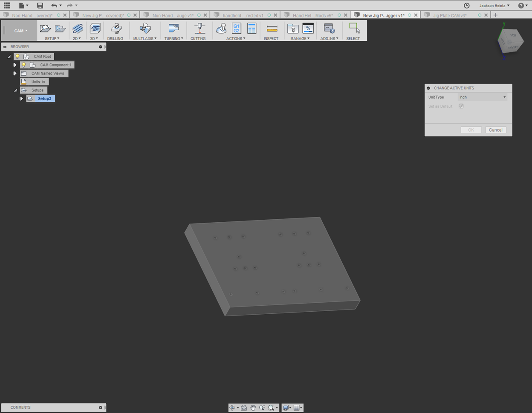Expand the CAM Named Views folder
The image size is (532, 413).
tap(15, 73)
